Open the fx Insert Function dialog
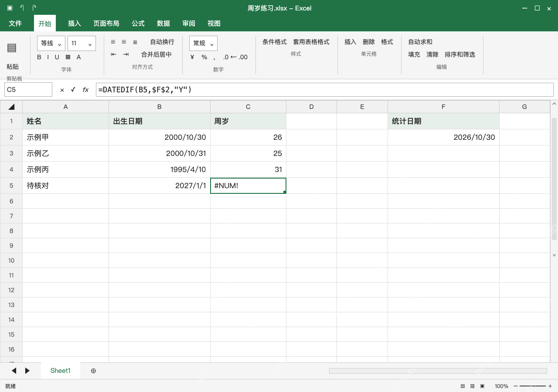The width and height of the screenshot is (558, 392). pyautogui.click(x=85, y=90)
